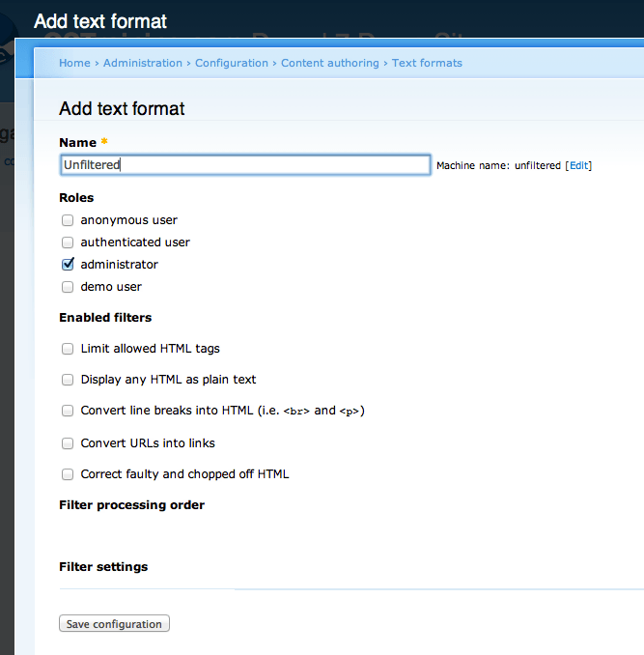This screenshot has width=644, height=655.
Task: Navigate to Configuration breadcrumb link
Action: tap(232, 63)
